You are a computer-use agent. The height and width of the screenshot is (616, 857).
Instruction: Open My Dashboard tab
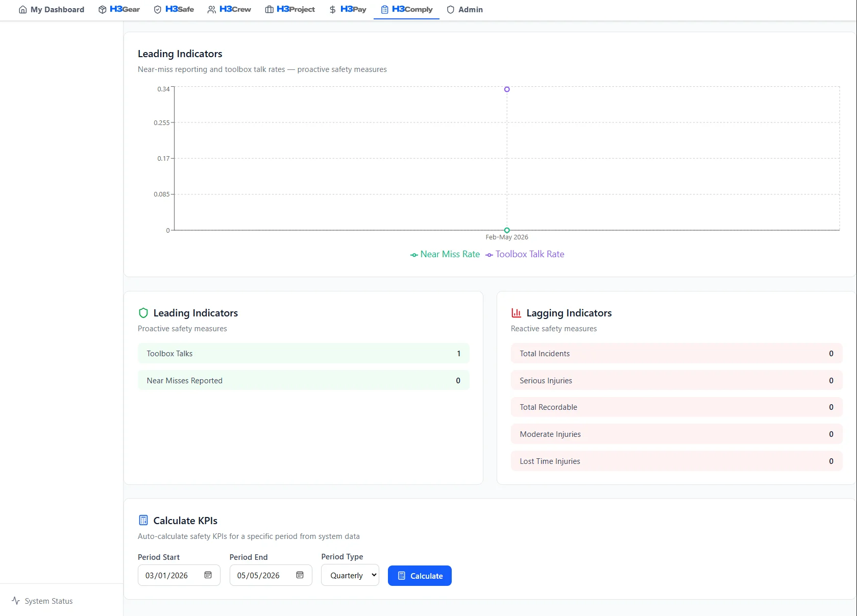tap(51, 10)
